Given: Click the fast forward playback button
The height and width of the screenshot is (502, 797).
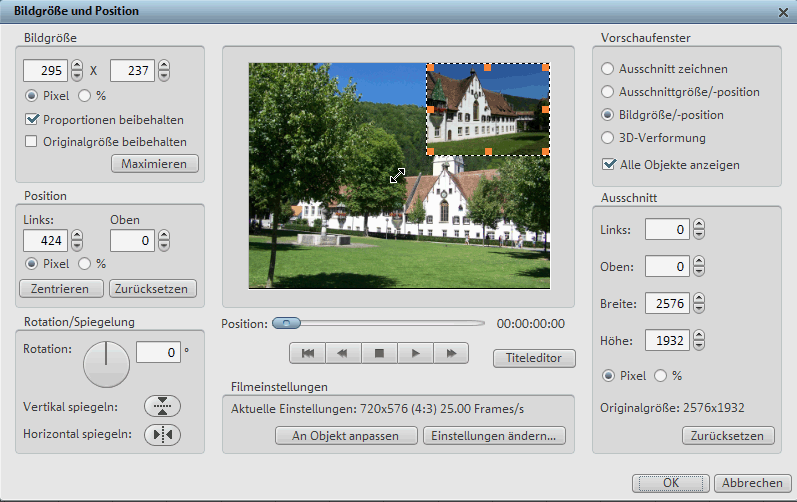Looking at the screenshot, I should coord(451,353).
